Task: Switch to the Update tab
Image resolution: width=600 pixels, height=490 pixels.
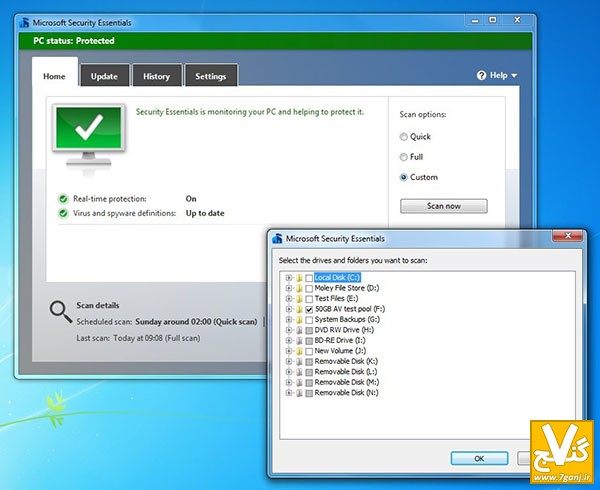Action: pos(104,76)
